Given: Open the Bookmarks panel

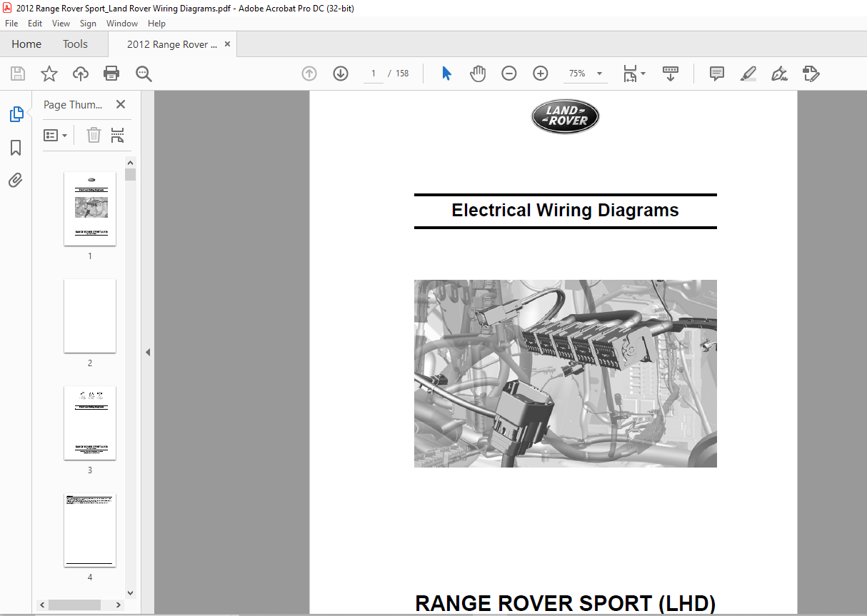Looking at the screenshot, I should coord(16,148).
